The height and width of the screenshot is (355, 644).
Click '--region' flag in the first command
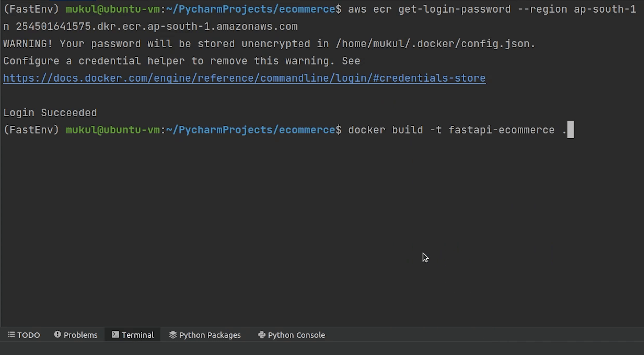pos(542,9)
